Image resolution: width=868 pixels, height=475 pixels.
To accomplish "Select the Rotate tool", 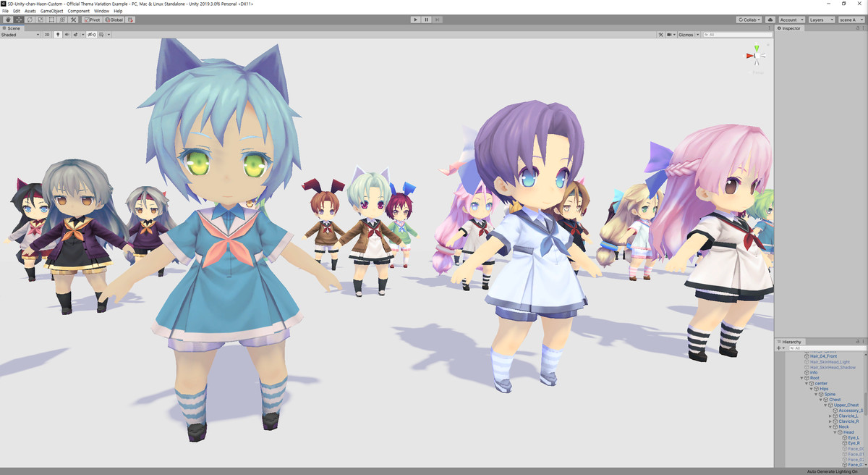I will point(30,20).
